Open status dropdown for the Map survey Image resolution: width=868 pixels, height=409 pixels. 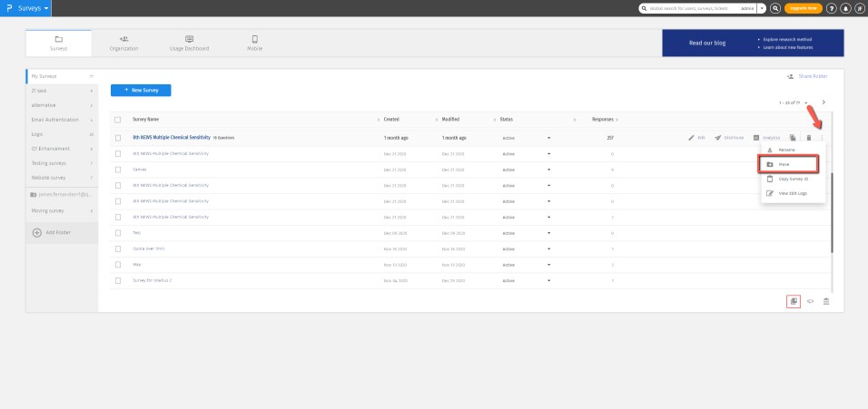click(x=548, y=265)
